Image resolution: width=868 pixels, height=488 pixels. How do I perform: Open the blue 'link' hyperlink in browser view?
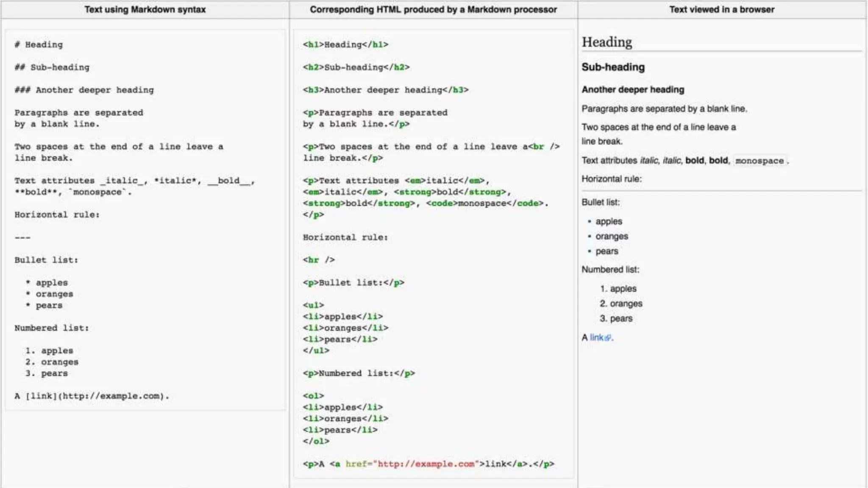point(596,338)
